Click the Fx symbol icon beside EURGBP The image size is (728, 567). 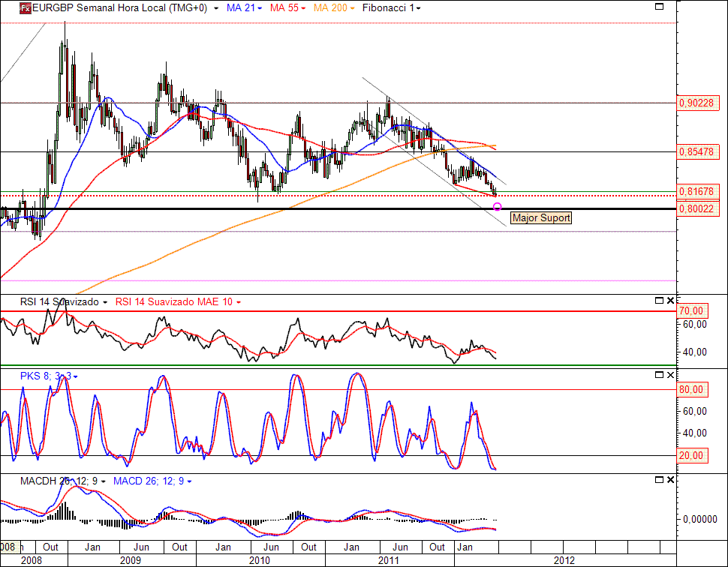(26, 8)
